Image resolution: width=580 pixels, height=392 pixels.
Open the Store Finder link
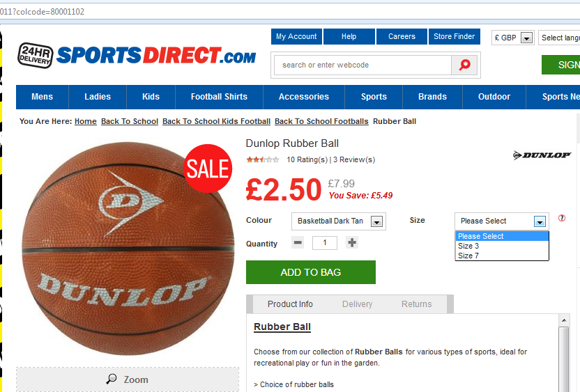[x=454, y=36]
